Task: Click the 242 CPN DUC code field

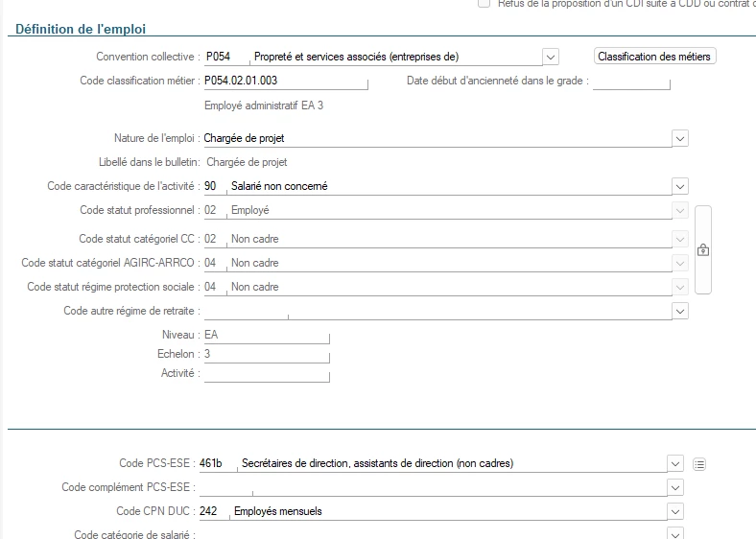Action: tap(214, 511)
